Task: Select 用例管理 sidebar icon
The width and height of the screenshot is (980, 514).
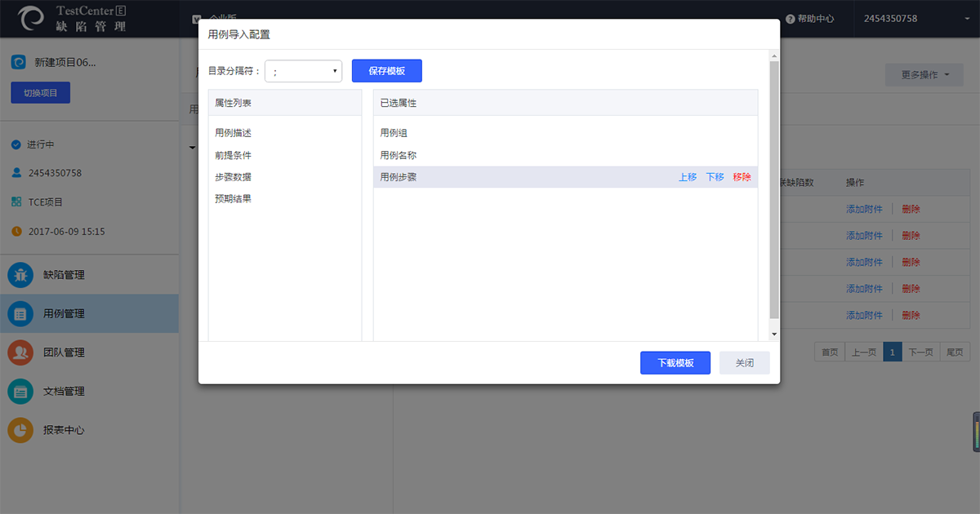Action: [20, 313]
